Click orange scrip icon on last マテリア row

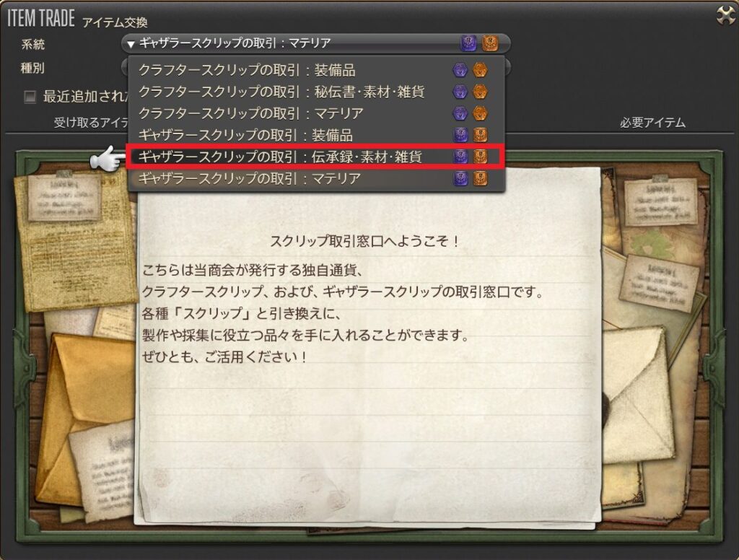coord(480,178)
